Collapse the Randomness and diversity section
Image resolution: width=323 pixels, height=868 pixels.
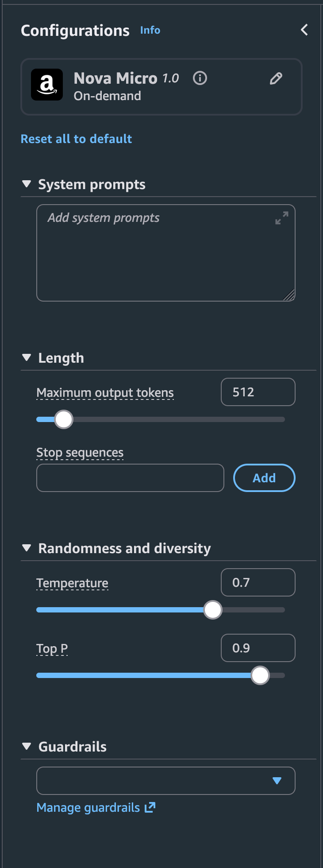[x=27, y=548]
